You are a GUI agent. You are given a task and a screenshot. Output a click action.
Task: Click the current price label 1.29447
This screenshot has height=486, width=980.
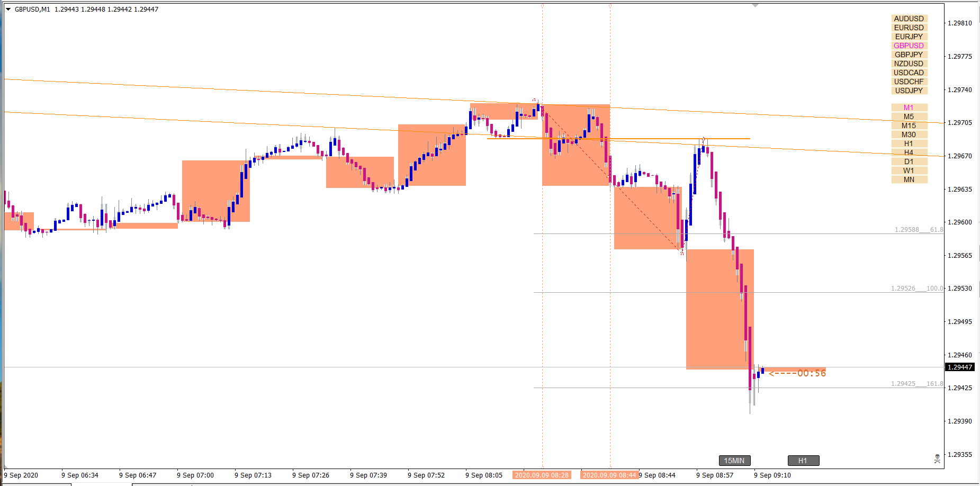959,367
